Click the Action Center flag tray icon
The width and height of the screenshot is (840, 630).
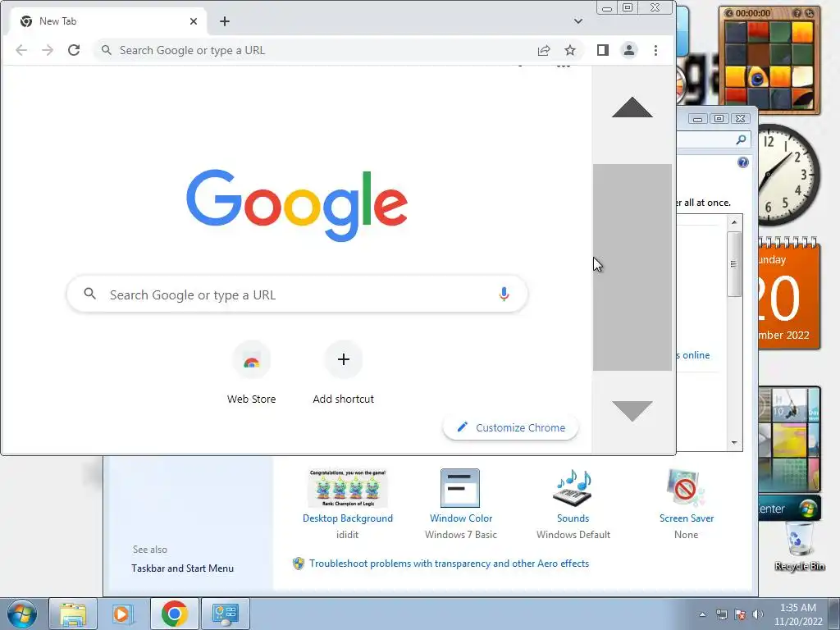coord(740,614)
